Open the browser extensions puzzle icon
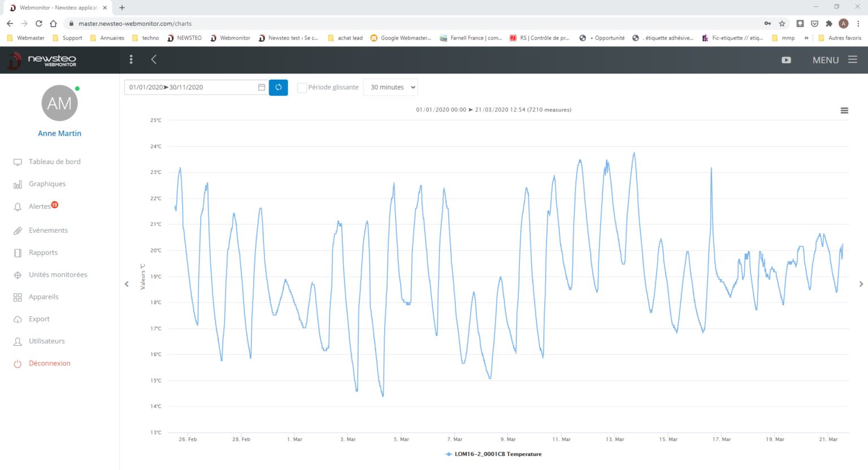Viewport: 868px width, 470px height. 829,24
